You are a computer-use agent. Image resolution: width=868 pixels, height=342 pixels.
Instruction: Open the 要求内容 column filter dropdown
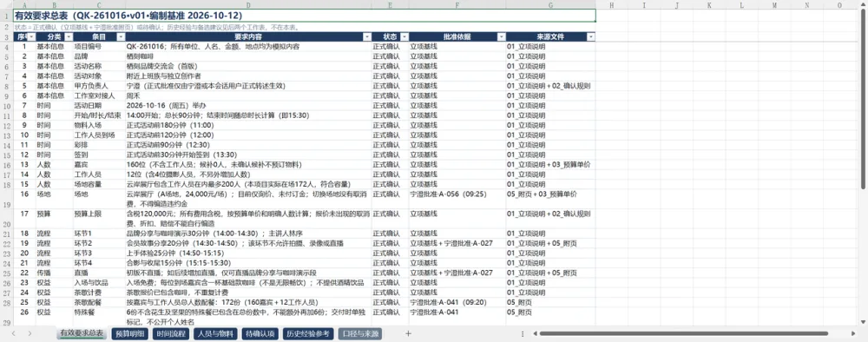click(367, 36)
